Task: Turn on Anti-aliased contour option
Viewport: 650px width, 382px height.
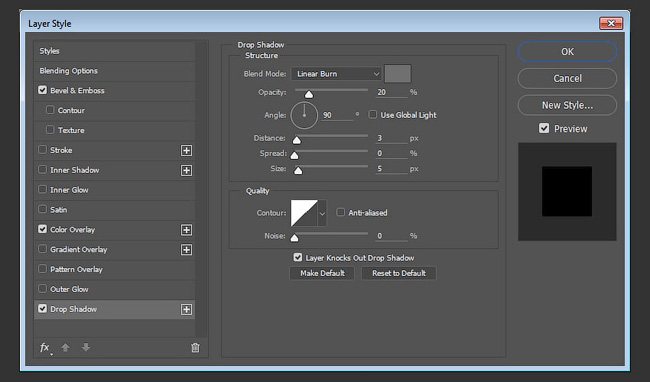Action: pos(340,212)
